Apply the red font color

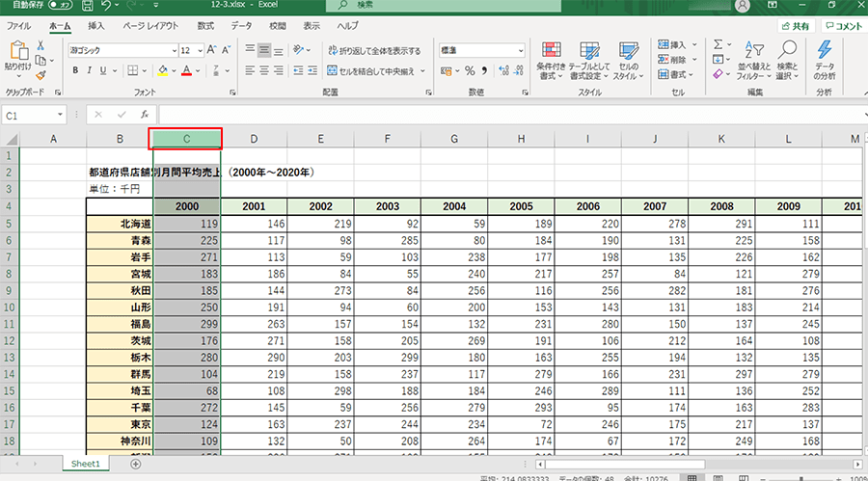186,71
